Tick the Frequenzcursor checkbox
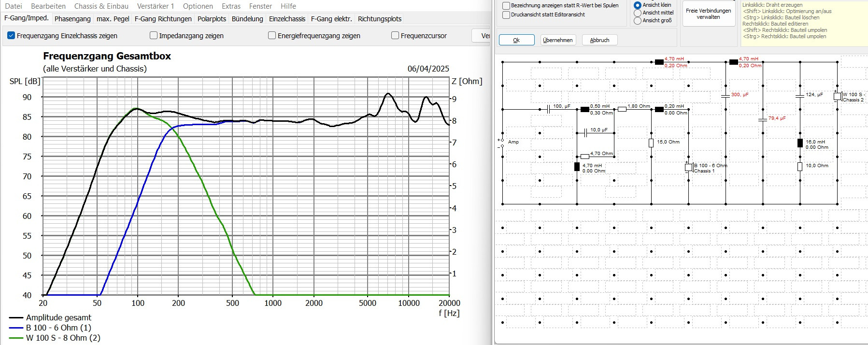The image size is (868, 345). [x=395, y=36]
